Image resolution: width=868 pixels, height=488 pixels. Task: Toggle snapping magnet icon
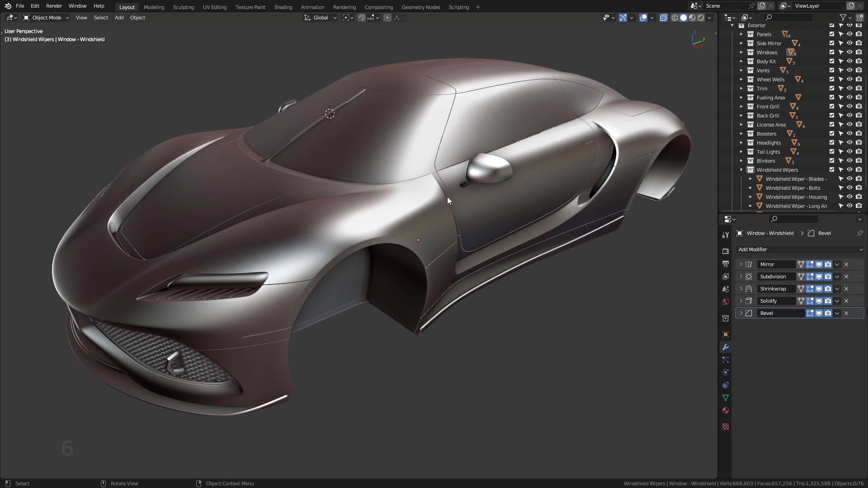362,18
